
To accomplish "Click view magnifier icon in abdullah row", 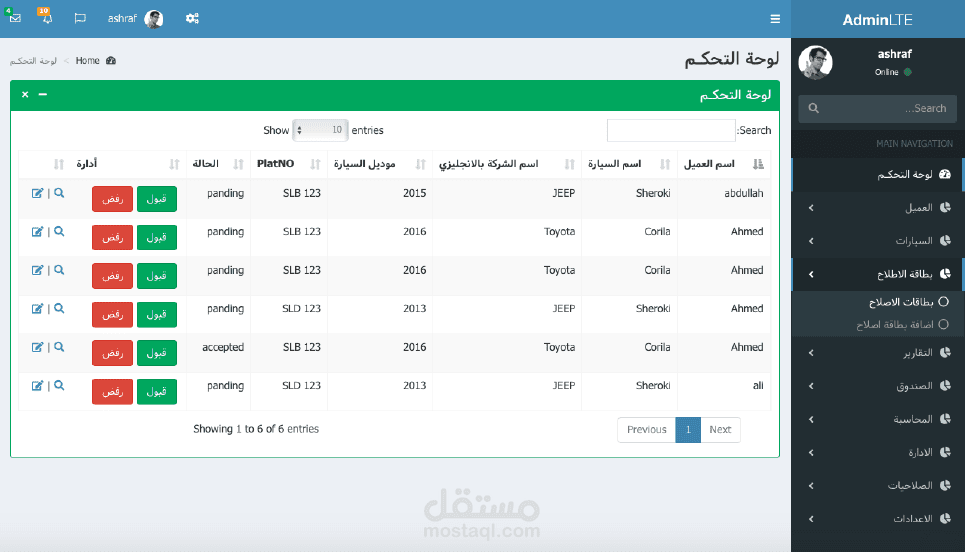I will click(x=59, y=193).
